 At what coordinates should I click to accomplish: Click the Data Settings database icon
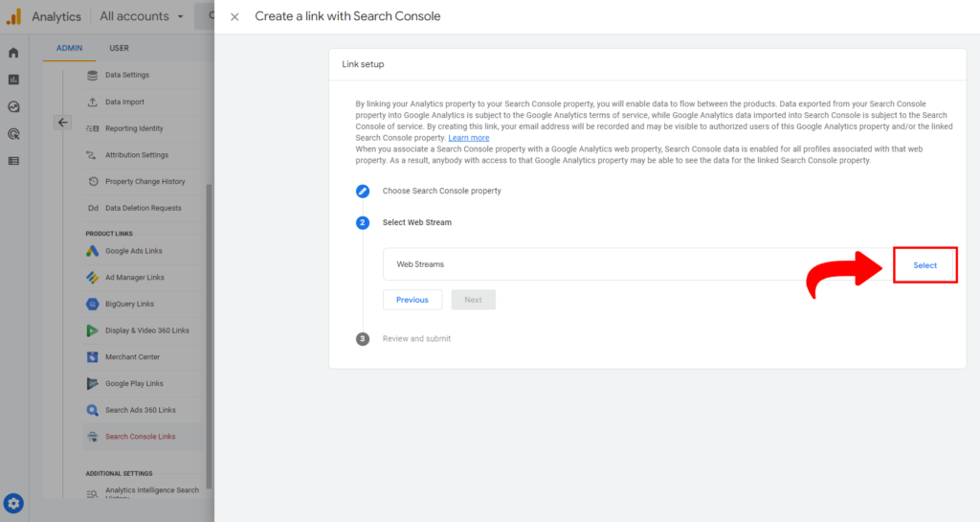click(93, 75)
